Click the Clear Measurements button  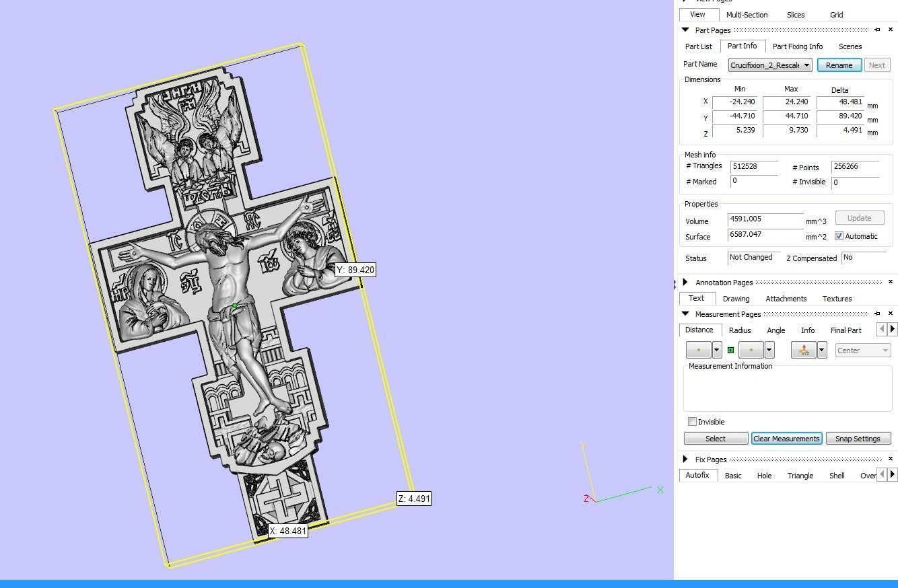click(x=786, y=439)
